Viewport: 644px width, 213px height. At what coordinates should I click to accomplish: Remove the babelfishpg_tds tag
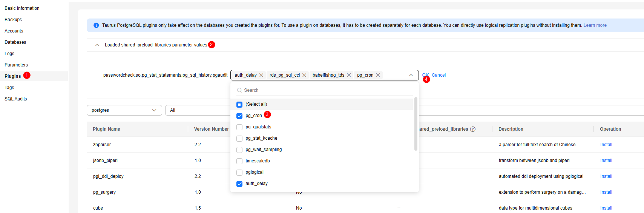pyautogui.click(x=349, y=75)
